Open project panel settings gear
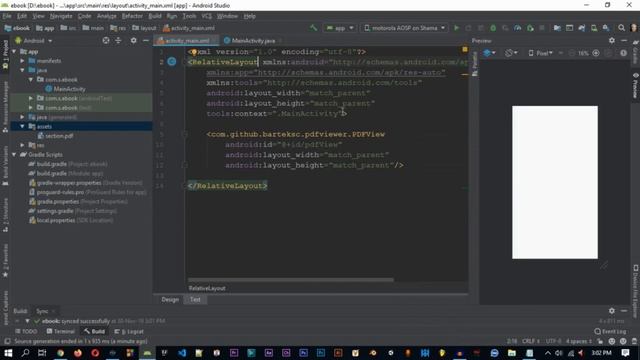640x360 pixels. point(133,40)
